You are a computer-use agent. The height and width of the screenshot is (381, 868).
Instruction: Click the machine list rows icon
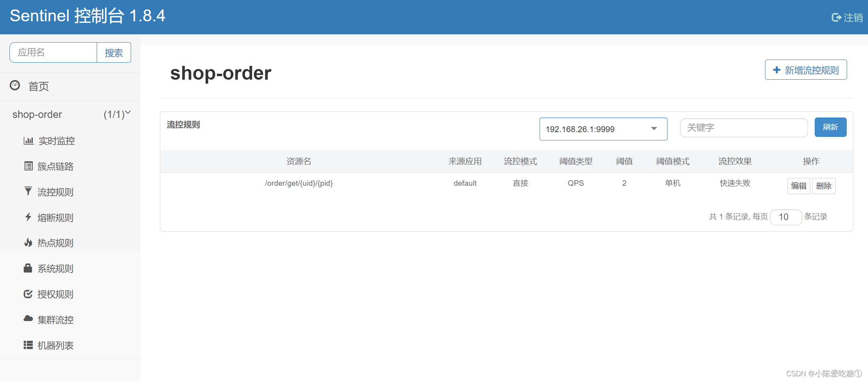(28, 345)
